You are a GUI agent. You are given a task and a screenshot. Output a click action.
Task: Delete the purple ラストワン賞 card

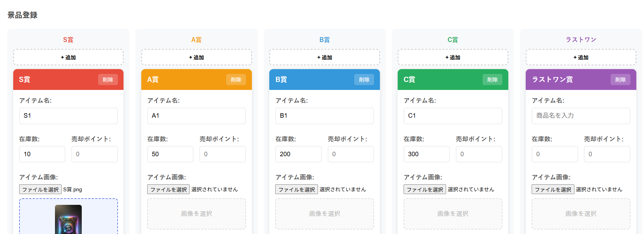tap(620, 80)
